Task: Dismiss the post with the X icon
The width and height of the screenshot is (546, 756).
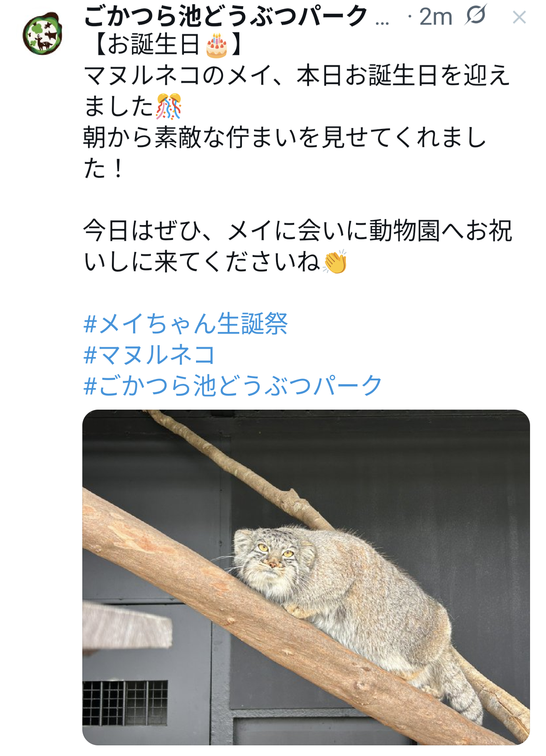Action: click(x=519, y=17)
